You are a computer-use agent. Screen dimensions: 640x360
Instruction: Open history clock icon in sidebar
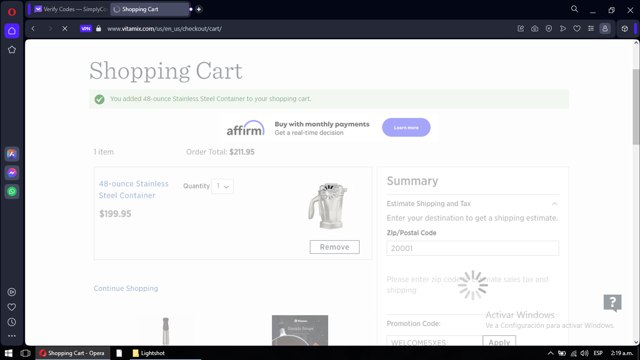[x=12, y=322]
